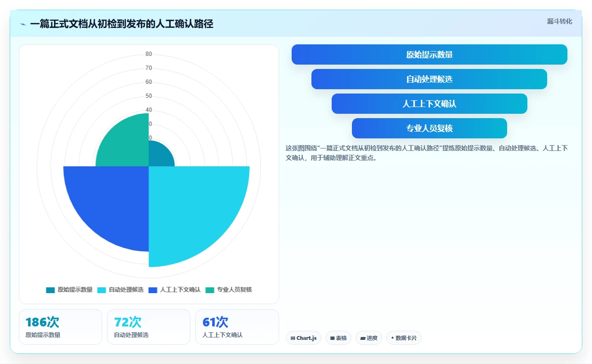Click the 数据卡片 tag chip
The height and width of the screenshot is (364, 592).
(x=404, y=338)
